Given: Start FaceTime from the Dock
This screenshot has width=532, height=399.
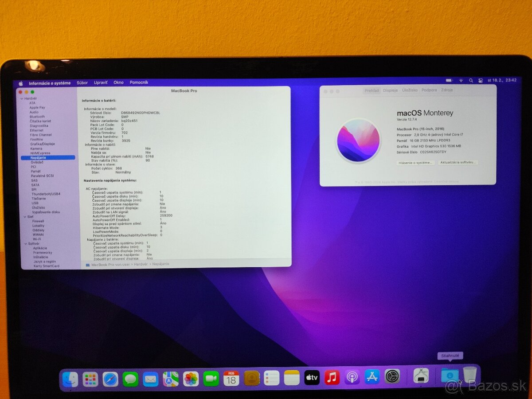Looking at the screenshot, I should (x=211, y=379).
